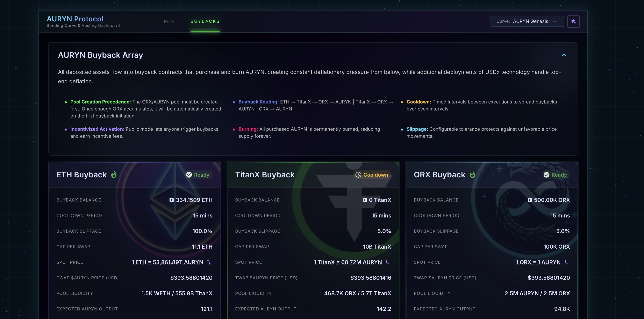Click clock icon in TitanX Cooldown badge
Image resolution: width=644 pixels, height=319 pixels.
tap(358, 175)
